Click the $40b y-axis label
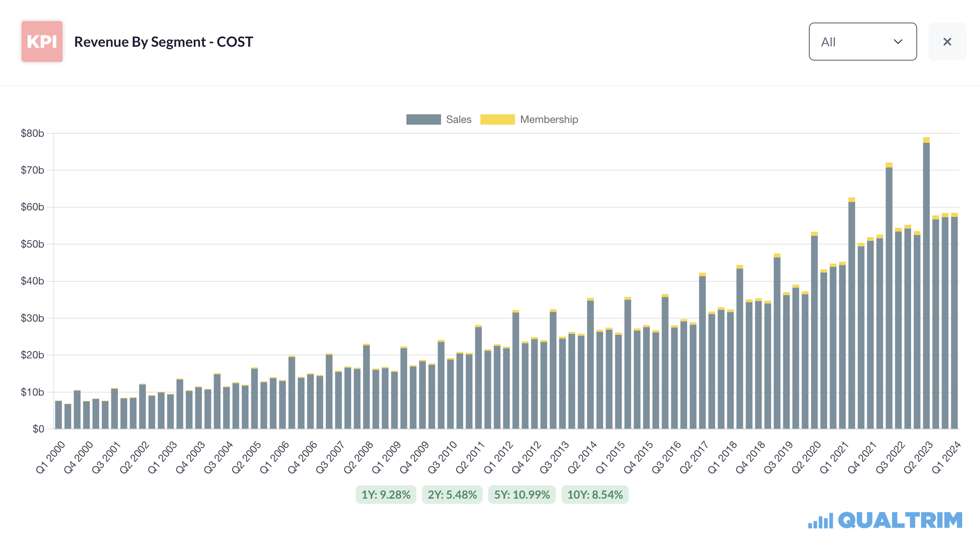The width and height of the screenshot is (980, 548). point(32,281)
